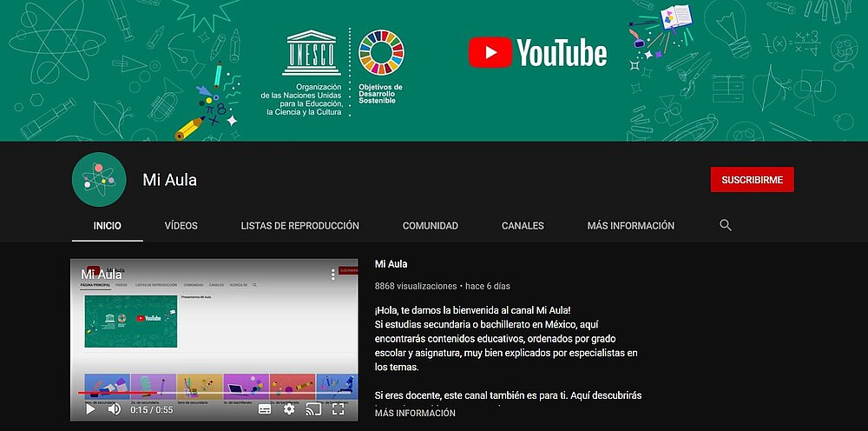Toggle subtitles on the video player
Image resolution: width=868 pixels, height=431 pixels.
point(265,409)
